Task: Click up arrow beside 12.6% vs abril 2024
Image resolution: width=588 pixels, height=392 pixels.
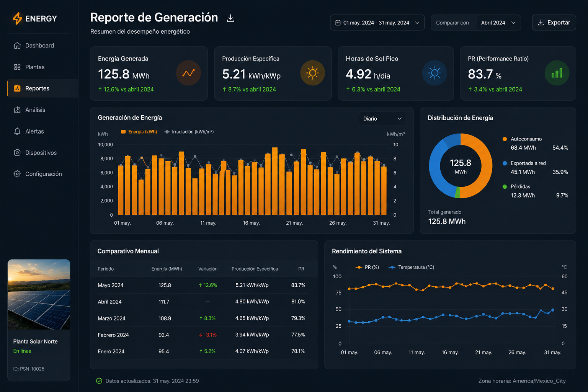Action: 100,90
